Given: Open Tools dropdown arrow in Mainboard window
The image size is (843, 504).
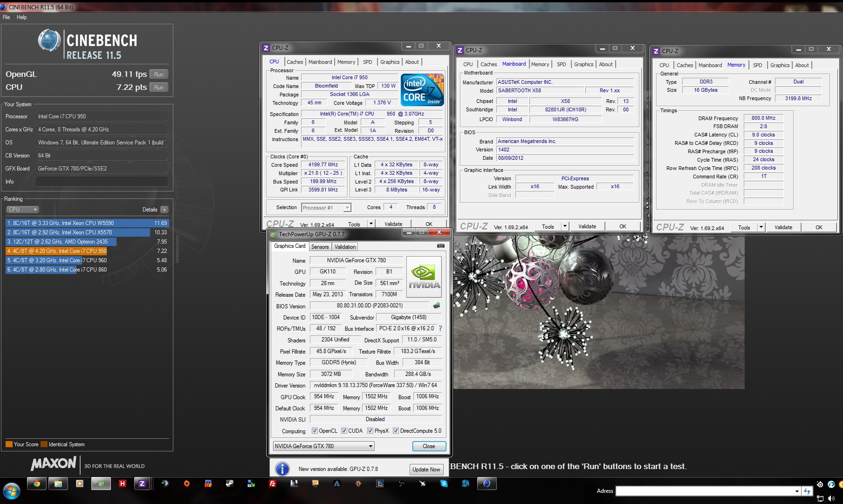Looking at the screenshot, I should 565,226.
